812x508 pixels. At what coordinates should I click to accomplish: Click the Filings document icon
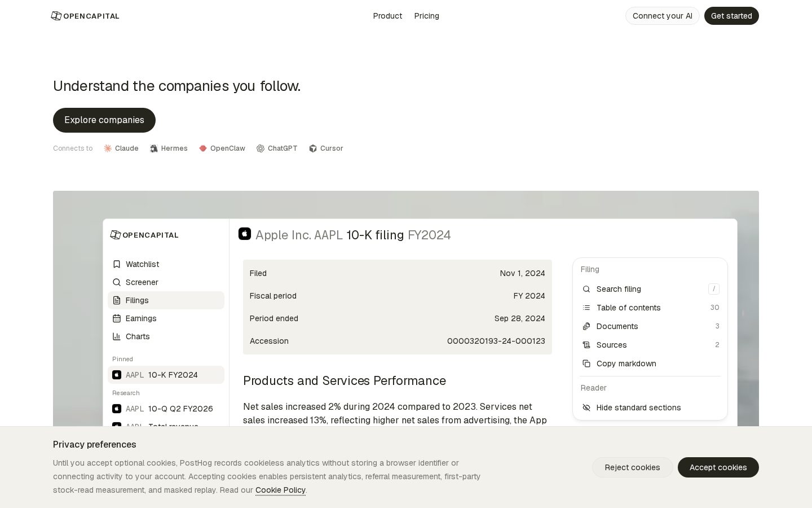click(117, 300)
